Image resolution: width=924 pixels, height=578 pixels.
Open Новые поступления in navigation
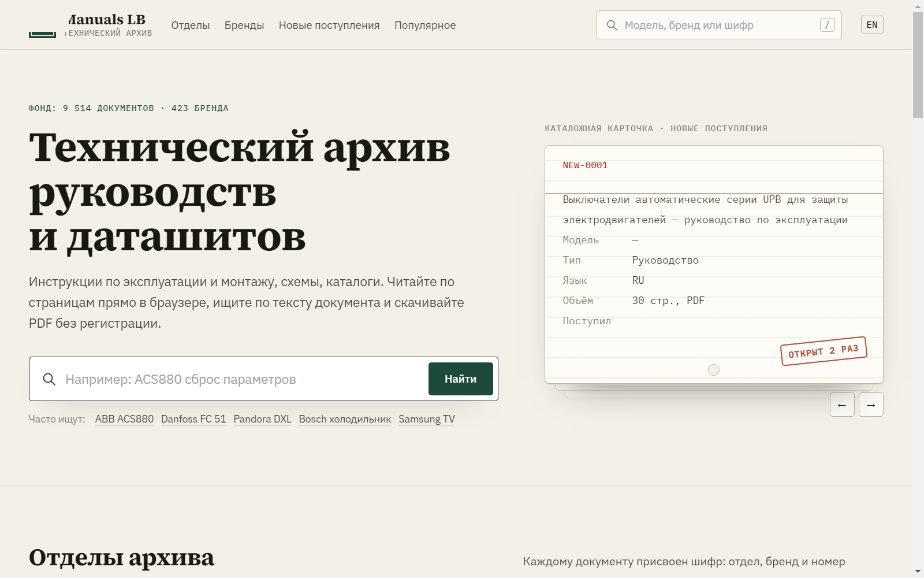[329, 25]
